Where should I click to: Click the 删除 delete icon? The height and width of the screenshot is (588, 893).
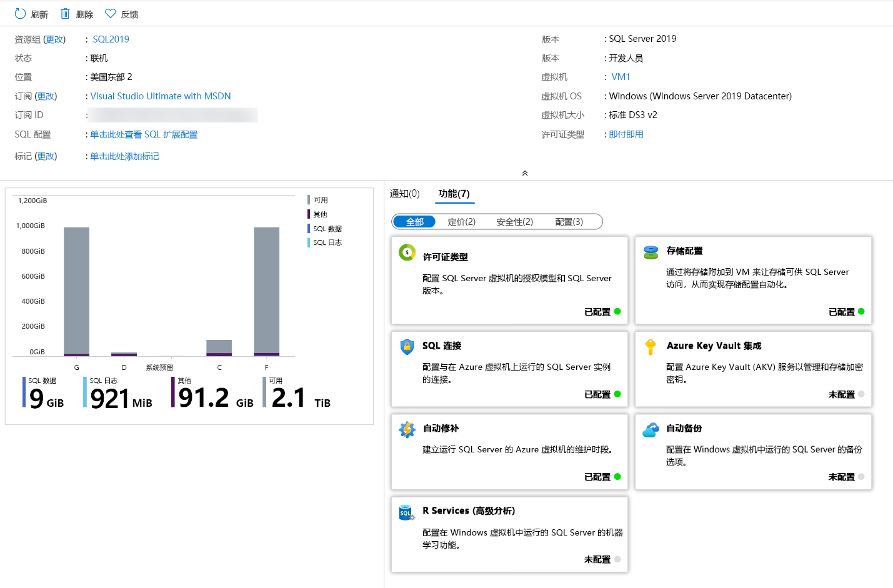66,13
